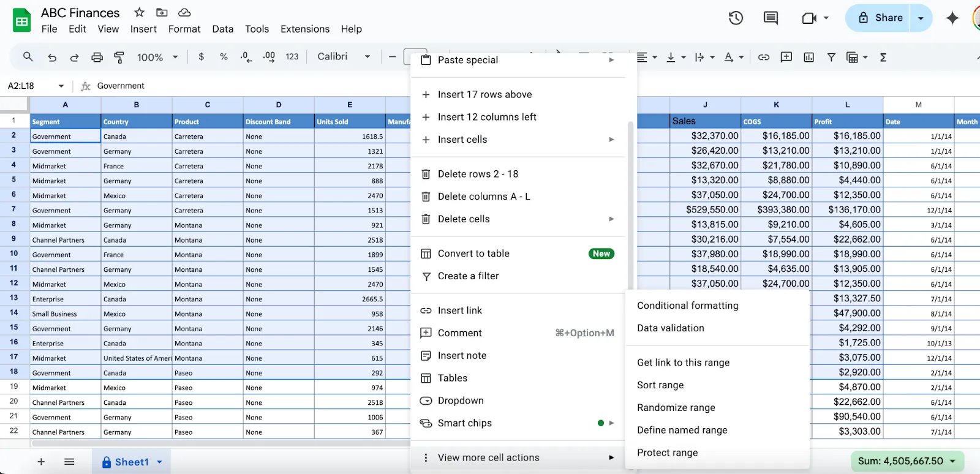Viewport: 980px width, 474px height.
Task: Open the Google Sheets home icon
Action: pyautogui.click(x=22, y=21)
